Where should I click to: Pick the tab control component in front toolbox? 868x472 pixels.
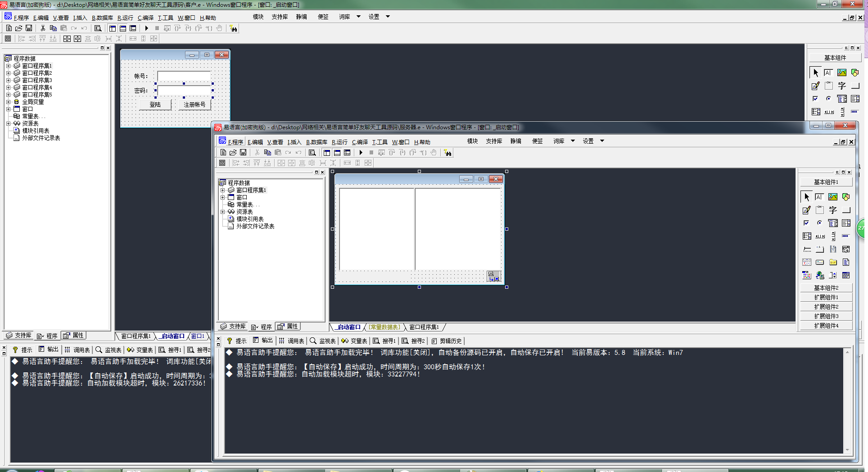coord(819,249)
